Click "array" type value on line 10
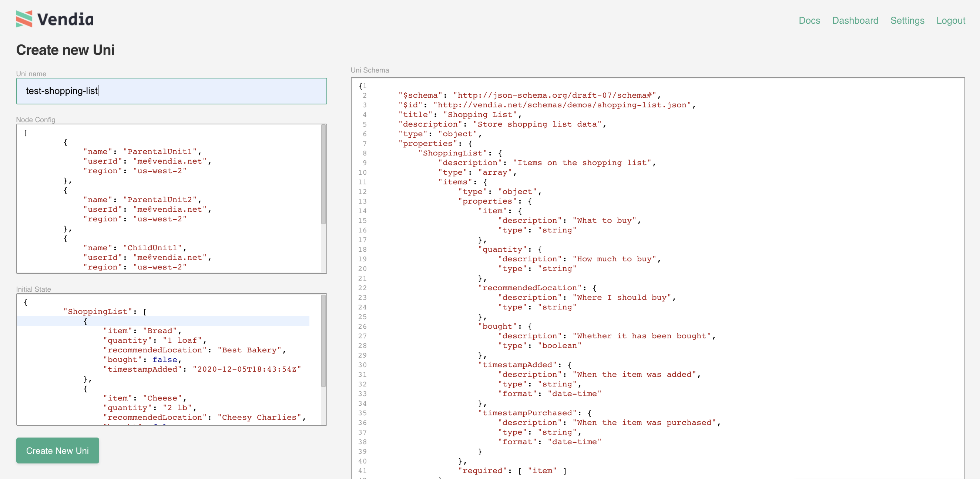The image size is (980, 479). [x=495, y=172]
